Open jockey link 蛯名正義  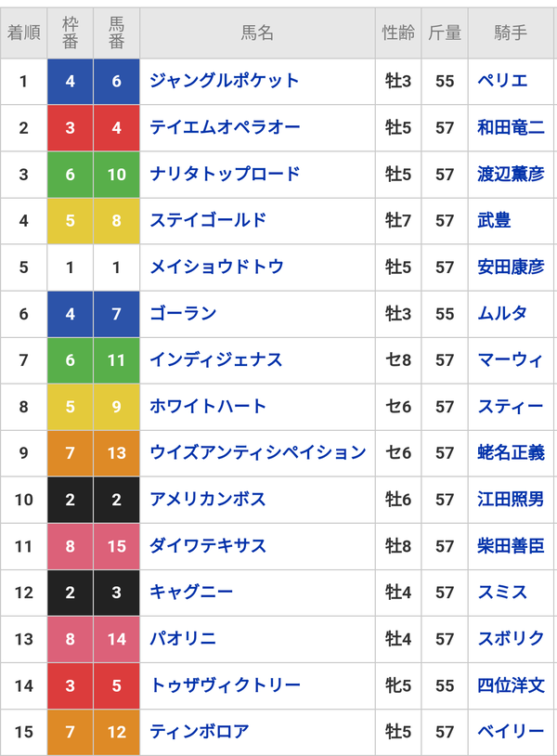point(511,452)
